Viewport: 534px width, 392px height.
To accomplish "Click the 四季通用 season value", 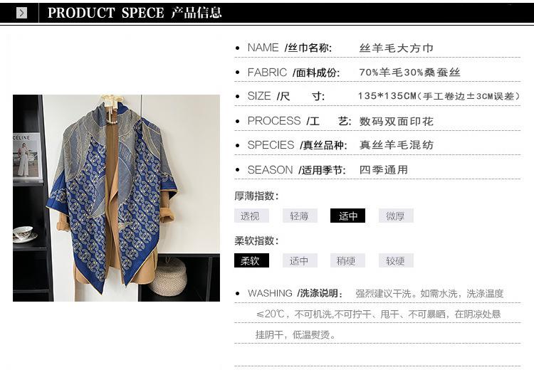I will click(384, 169).
